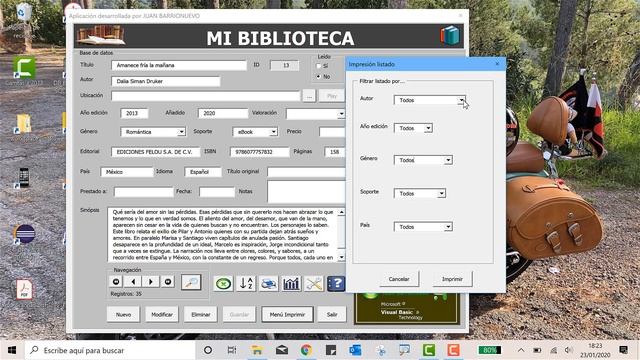Click the Título field with Amanece fría la mañana
640x360 pixels.
point(179,65)
